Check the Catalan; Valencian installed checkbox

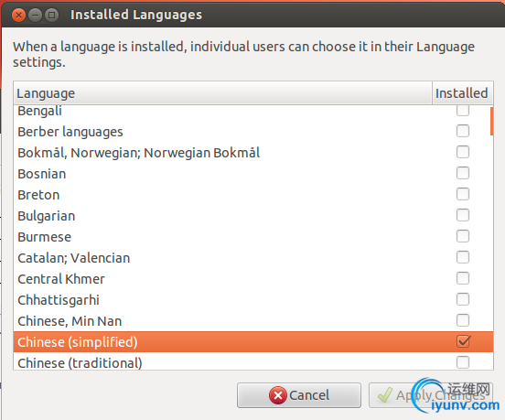coord(463,257)
